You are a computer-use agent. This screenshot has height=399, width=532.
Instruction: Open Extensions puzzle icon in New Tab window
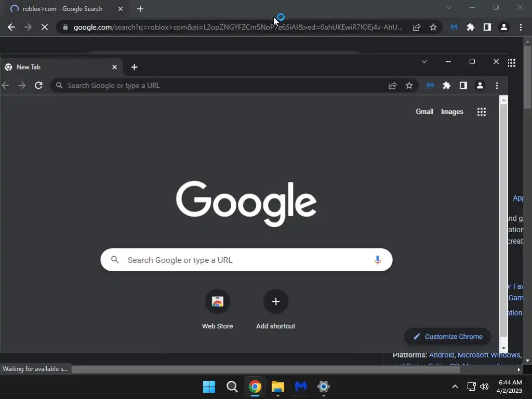[x=446, y=86]
